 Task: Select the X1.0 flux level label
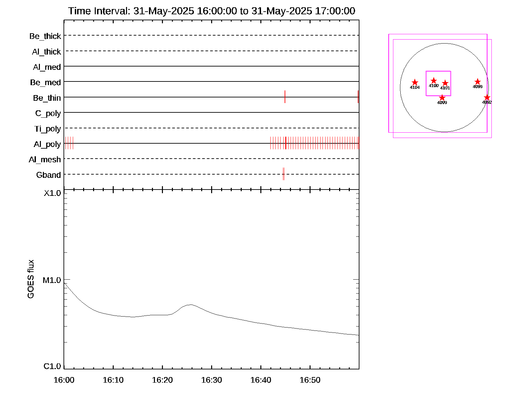53,193
